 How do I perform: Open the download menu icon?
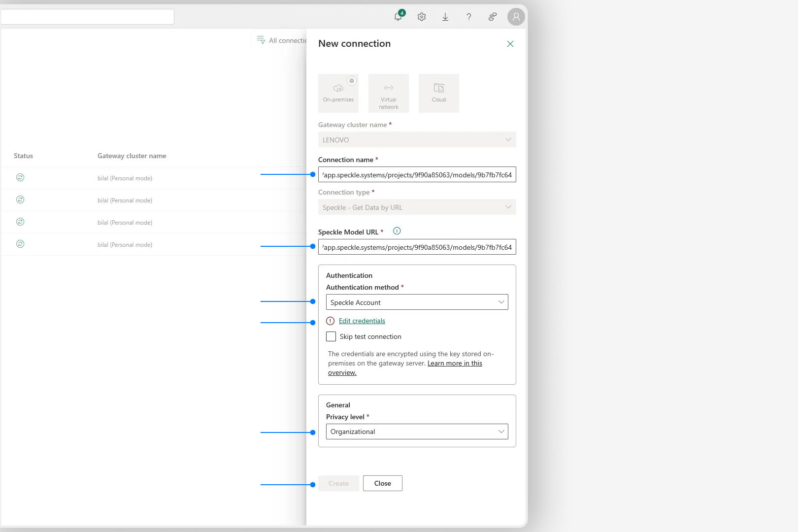pyautogui.click(x=445, y=17)
